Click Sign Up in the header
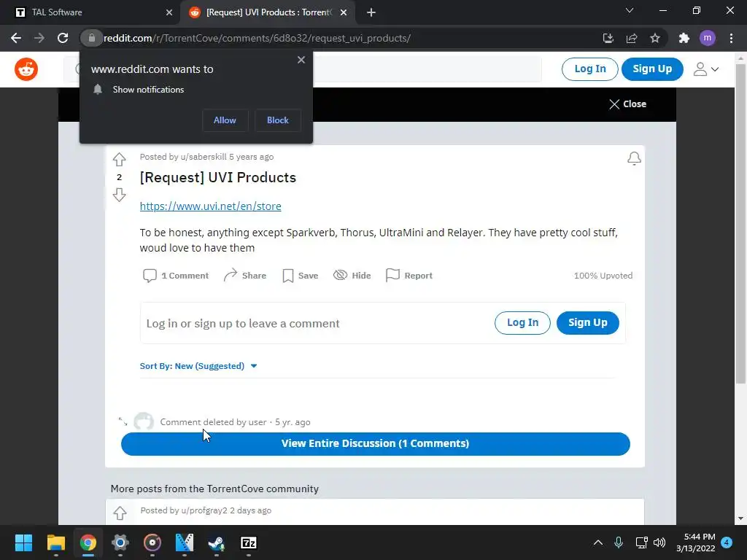 [x=652, y=69]
